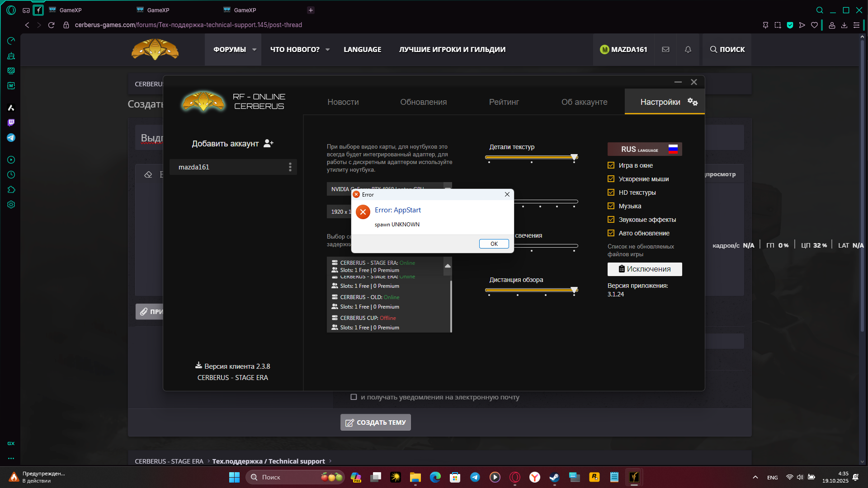Open the forum inbox envelope icon
Screen dimensions: 868x488
(665, 50)
